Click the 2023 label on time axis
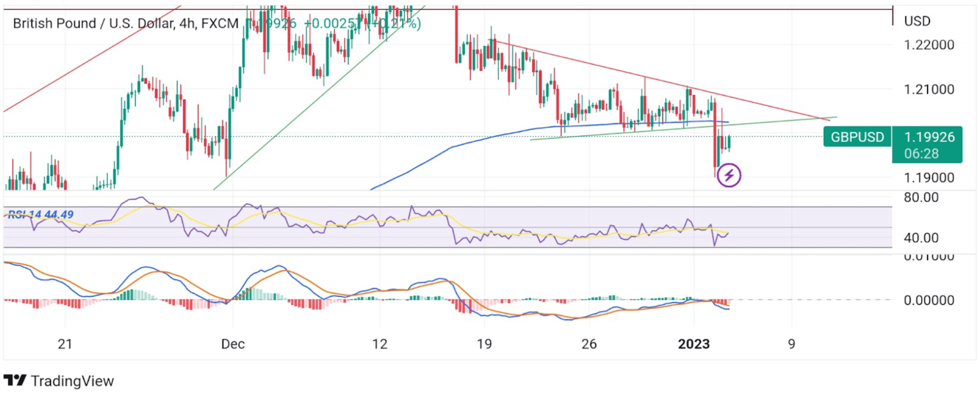Screen dimensions: 980x402 point(694,344)
